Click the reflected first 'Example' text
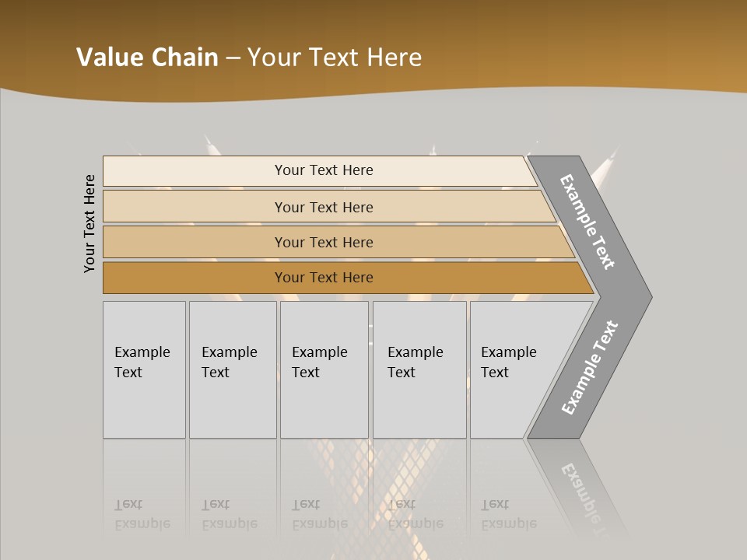 142,523
